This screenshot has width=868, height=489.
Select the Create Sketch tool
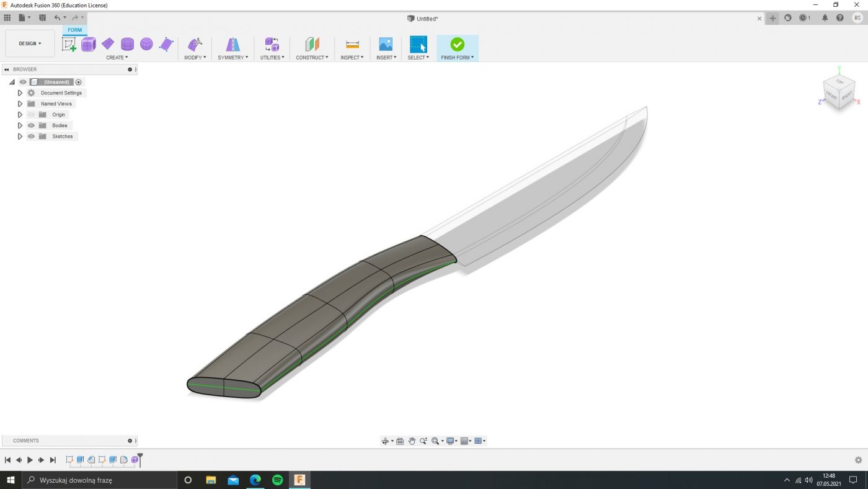click(69, 44)
